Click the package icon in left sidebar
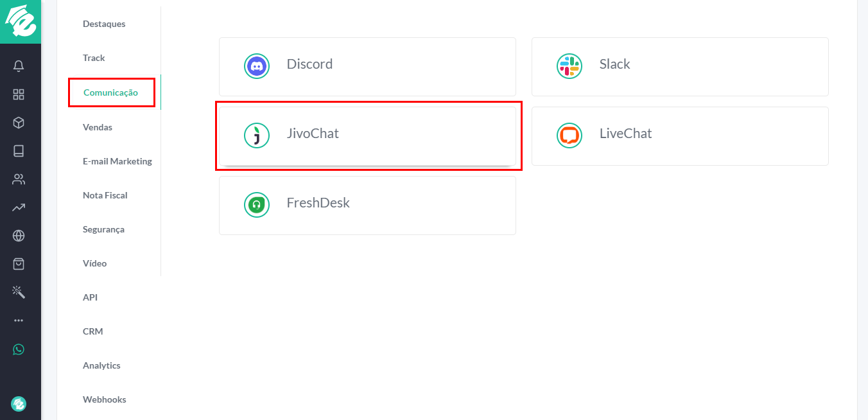 [19, 122]
